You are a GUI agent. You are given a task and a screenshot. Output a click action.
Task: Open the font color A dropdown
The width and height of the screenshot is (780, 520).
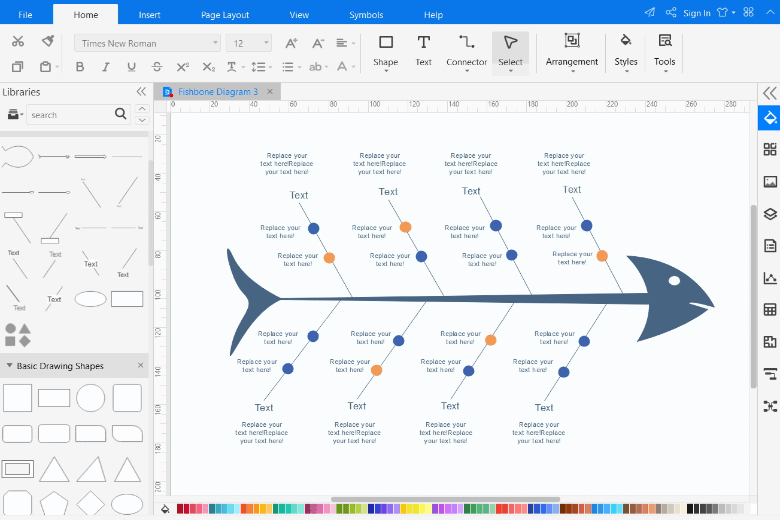(346, 67)
